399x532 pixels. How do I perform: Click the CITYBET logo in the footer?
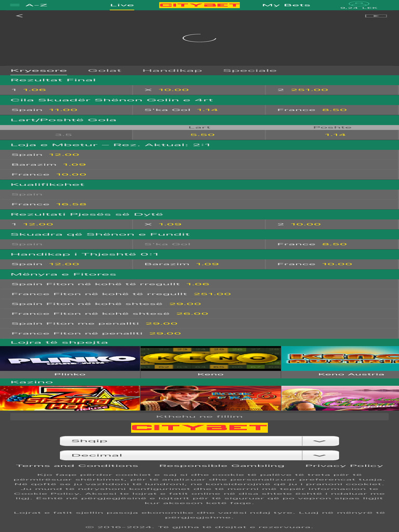tap(199, 428)
